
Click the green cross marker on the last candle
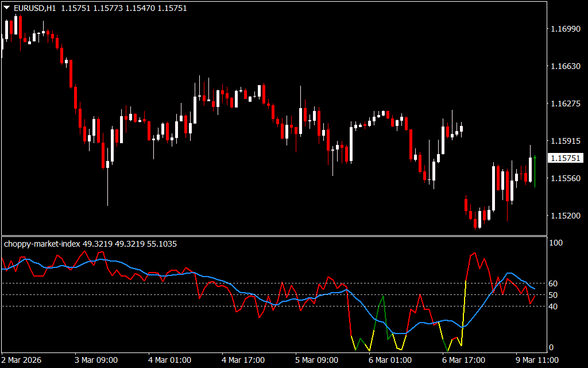(535, 157)
